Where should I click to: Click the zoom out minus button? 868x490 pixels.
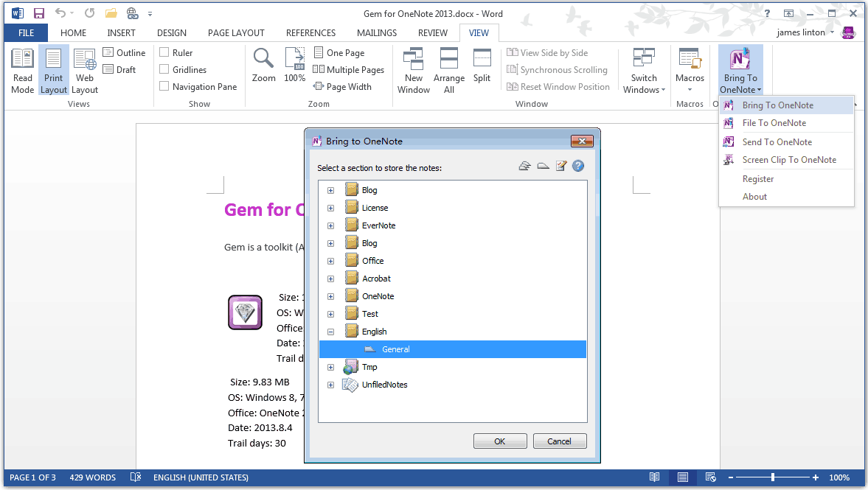pos(731,477)
